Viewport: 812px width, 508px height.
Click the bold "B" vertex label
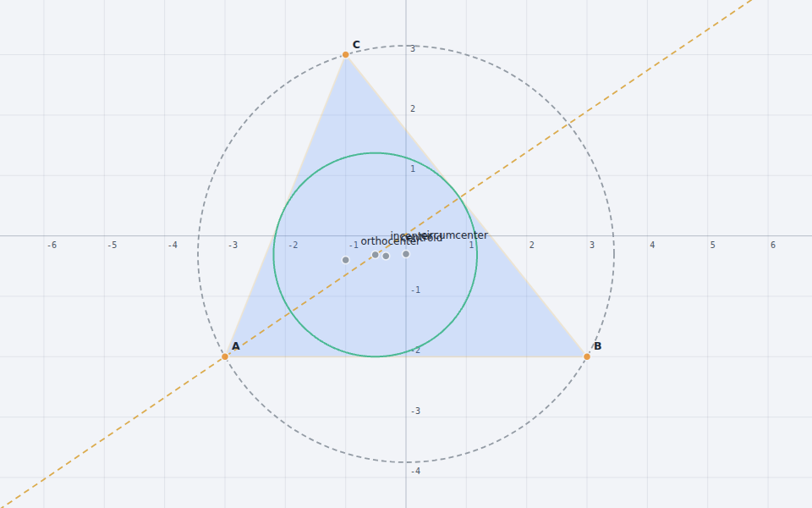pos(598,346)
